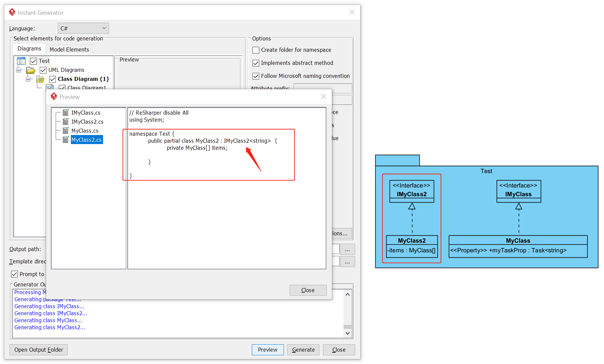The image size is (604, 364).
Task: Click the down arrow on Generator Output scrollbar
Action: [x=347, y=333]
